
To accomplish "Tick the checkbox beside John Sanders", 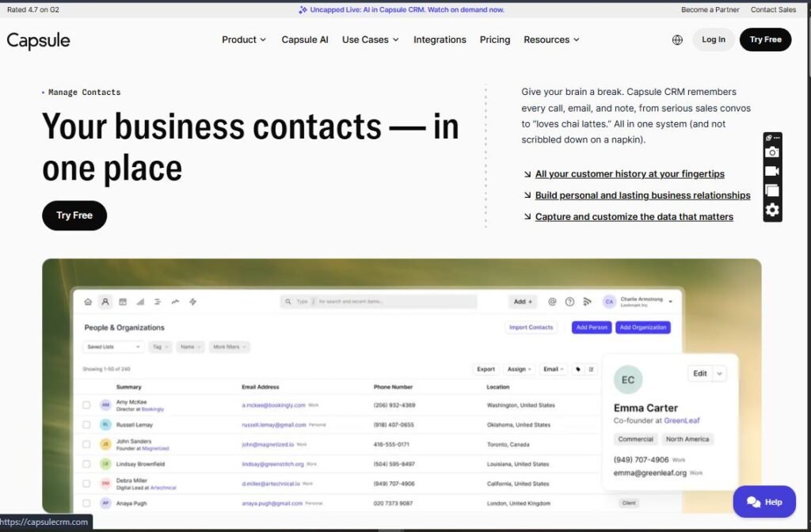I will coord(86,444).
